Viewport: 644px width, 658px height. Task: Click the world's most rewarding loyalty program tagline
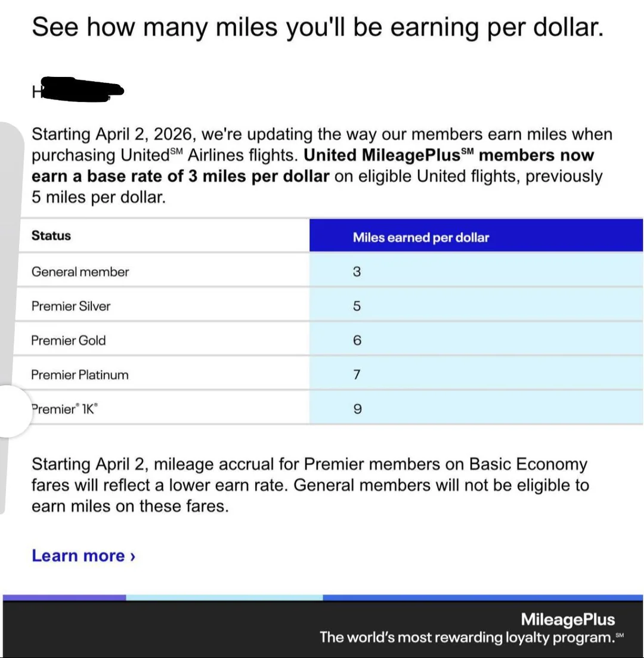[x=466, y=637]
